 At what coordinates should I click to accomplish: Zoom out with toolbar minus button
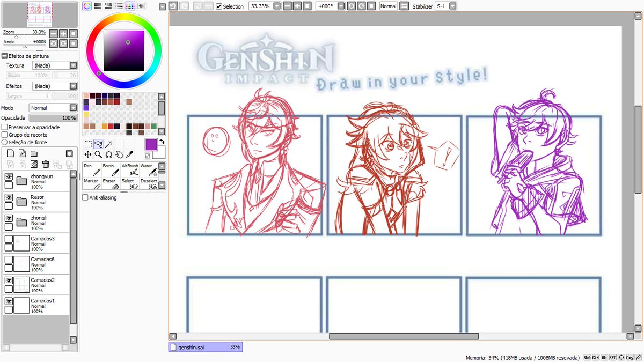pos(287,6)
